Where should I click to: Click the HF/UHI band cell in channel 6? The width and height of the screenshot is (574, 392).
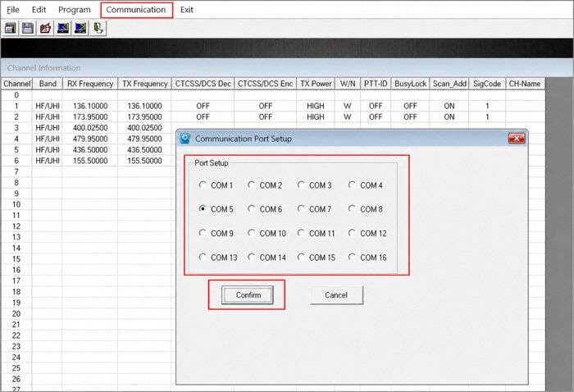click(48, 161)
